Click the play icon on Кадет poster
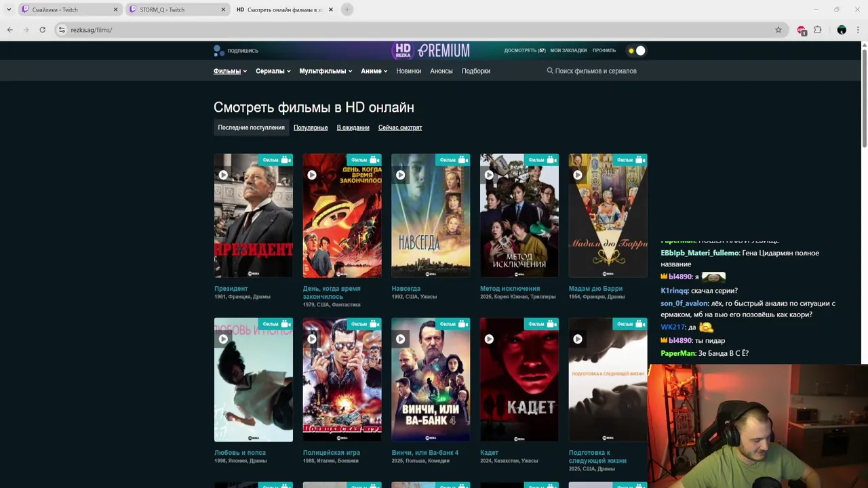Screen dimensions: 868x488 tap(489, 339)
